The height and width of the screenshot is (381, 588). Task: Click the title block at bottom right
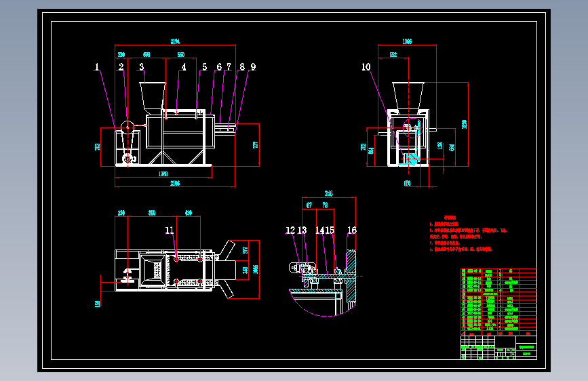coord(498,348)
